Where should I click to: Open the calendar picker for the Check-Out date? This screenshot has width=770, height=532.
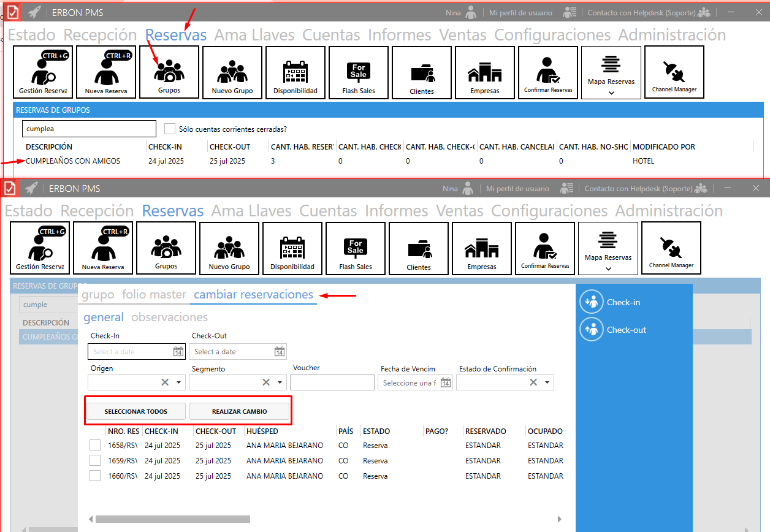click(279, 352)
